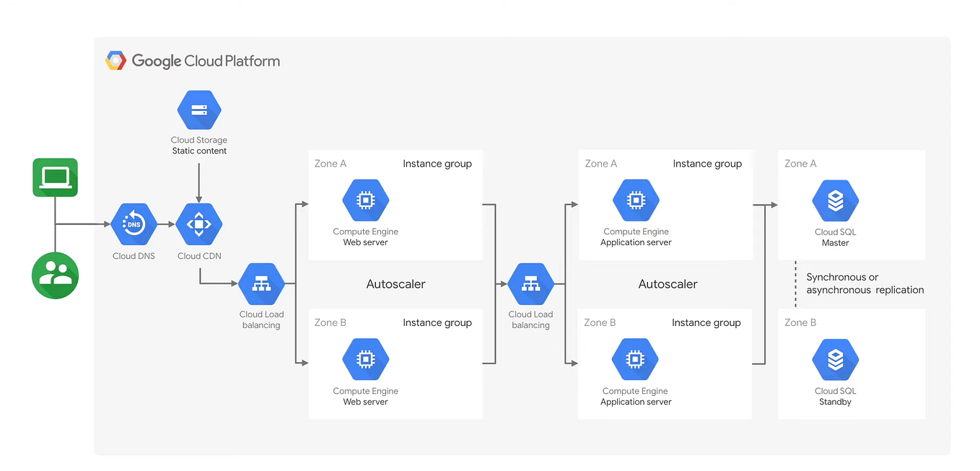Select the Zone A Compute Engine Web server icon

[x=366, y=200]
